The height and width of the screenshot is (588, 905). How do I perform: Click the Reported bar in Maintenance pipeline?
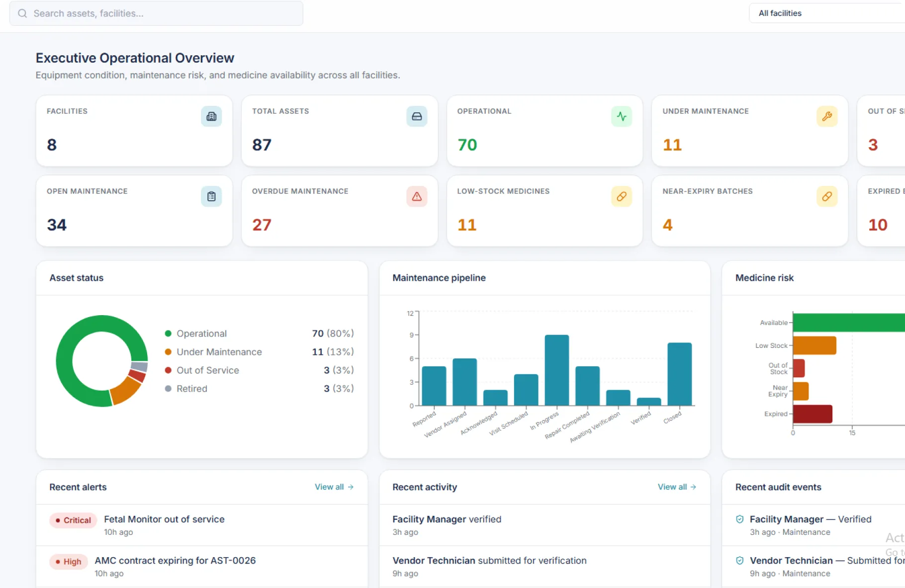point(434,386)
